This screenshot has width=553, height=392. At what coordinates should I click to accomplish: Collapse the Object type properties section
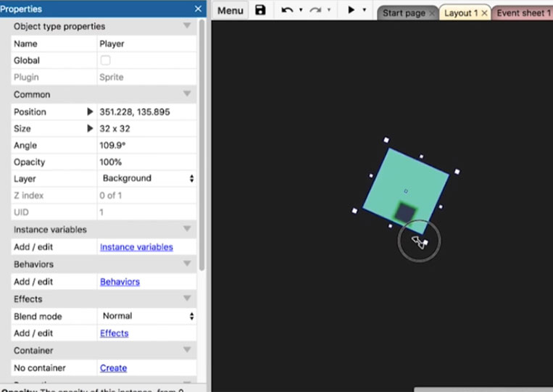(187, 25)
